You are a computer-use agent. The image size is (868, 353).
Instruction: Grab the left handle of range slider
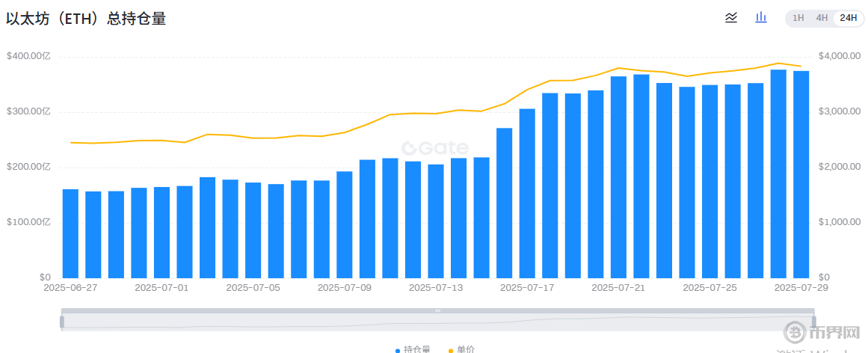[x=62, y=322]
